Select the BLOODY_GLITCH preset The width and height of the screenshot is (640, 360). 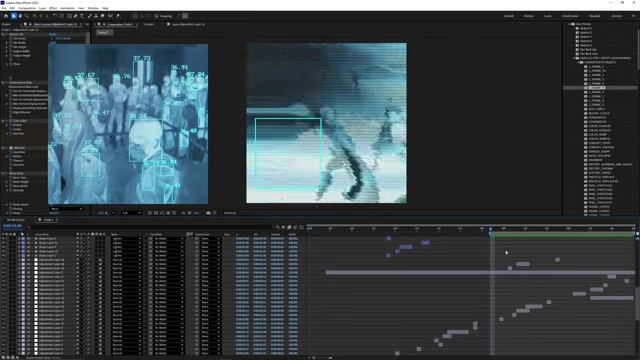coord(599,113)
